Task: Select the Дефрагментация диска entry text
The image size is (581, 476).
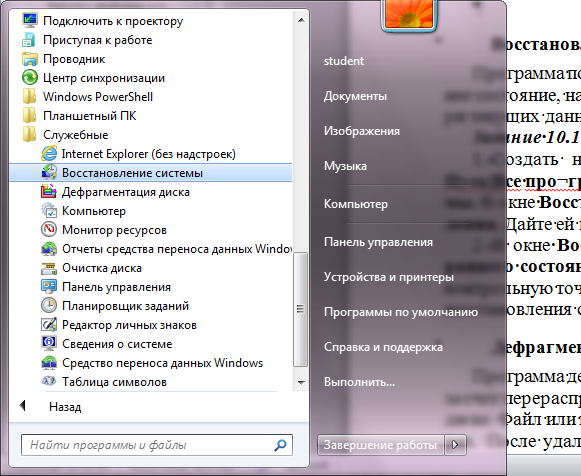Action: pos(126,192)
